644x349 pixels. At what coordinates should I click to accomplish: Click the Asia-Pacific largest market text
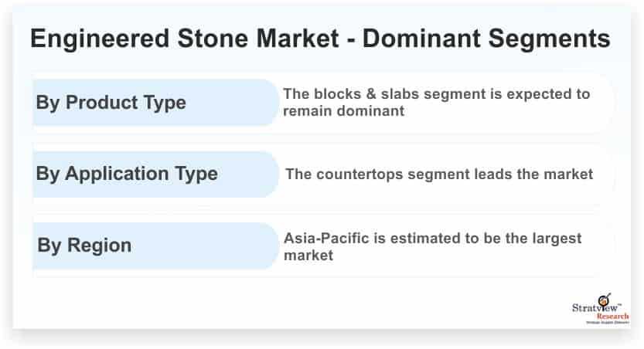pos(432,247)
